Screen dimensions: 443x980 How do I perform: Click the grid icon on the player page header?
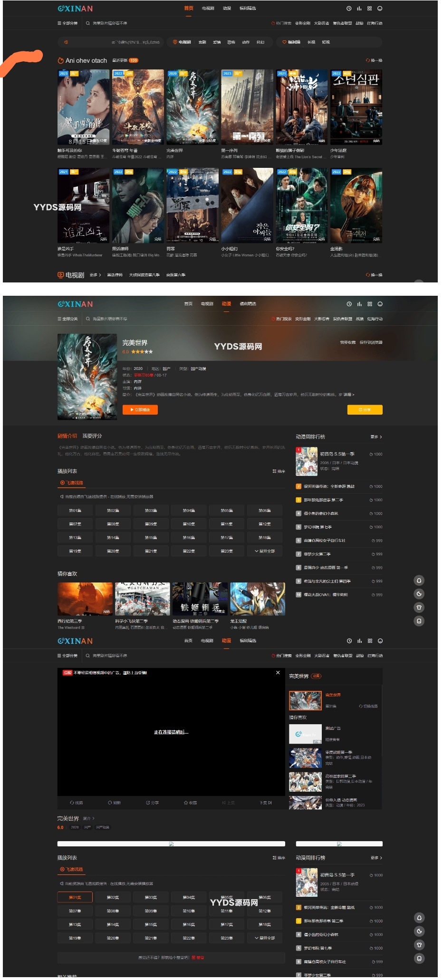click(x=369, y=641)
